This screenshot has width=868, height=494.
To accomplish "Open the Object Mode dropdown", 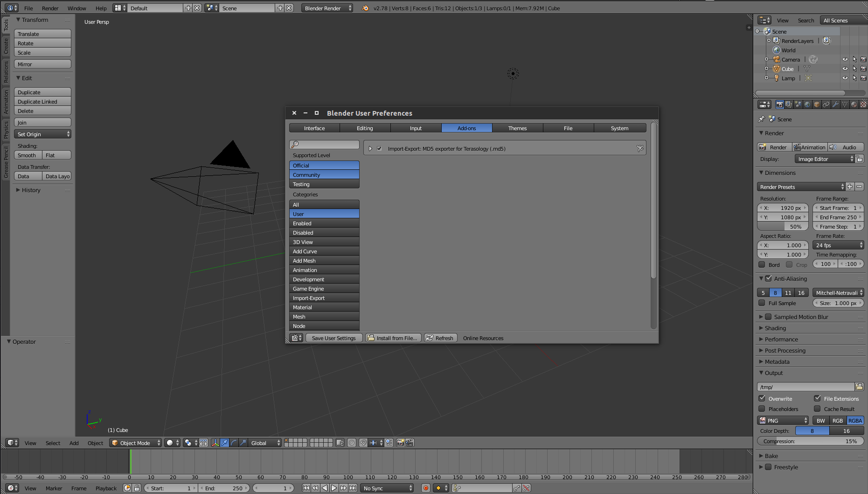I will [x=136, y=443].
